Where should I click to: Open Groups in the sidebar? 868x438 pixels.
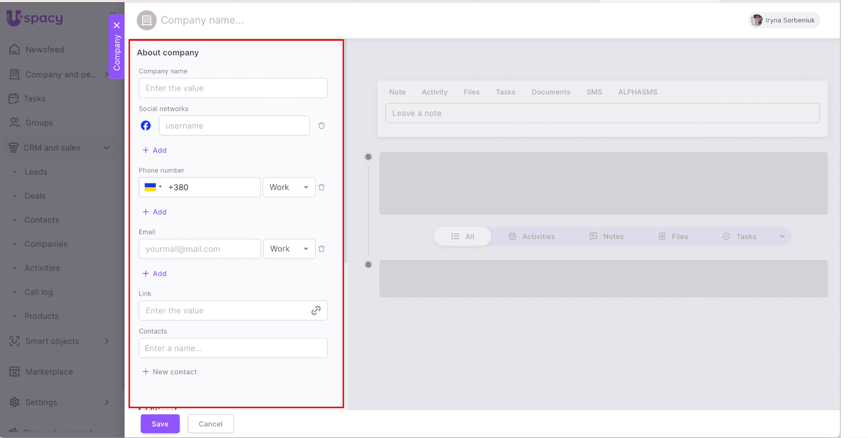click(39, 123)
